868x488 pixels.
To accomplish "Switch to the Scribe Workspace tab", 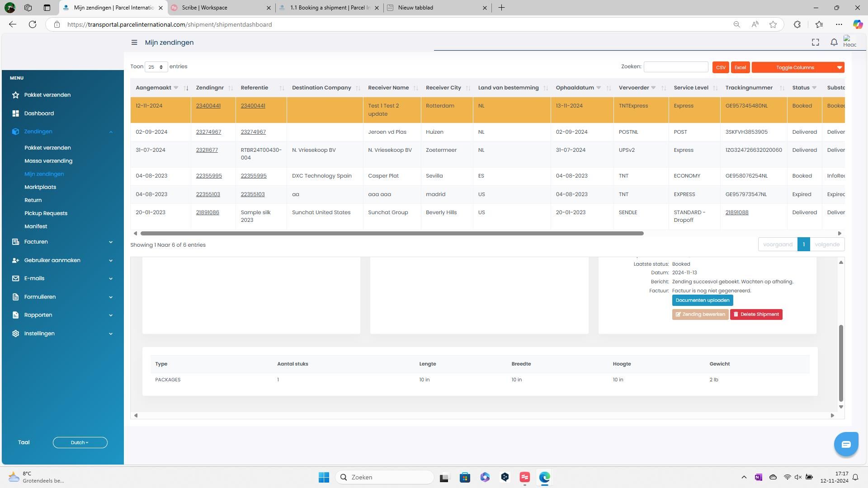I will [x=205, y=8].
